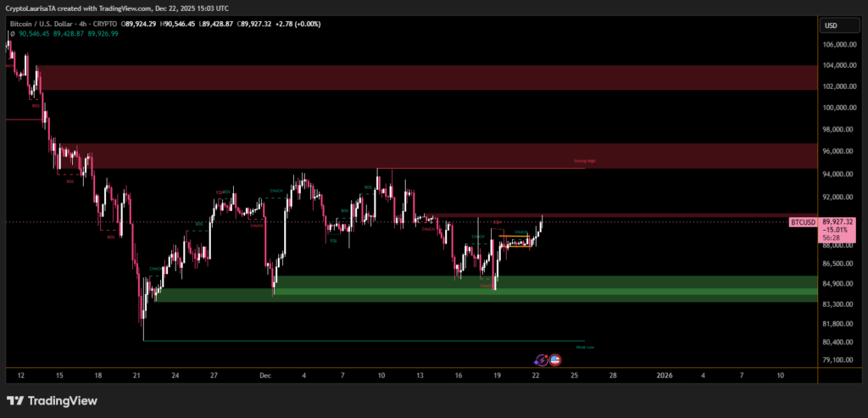Click the Strong High label
This screenshot has width=868, height=418.
tap(585, 159)
